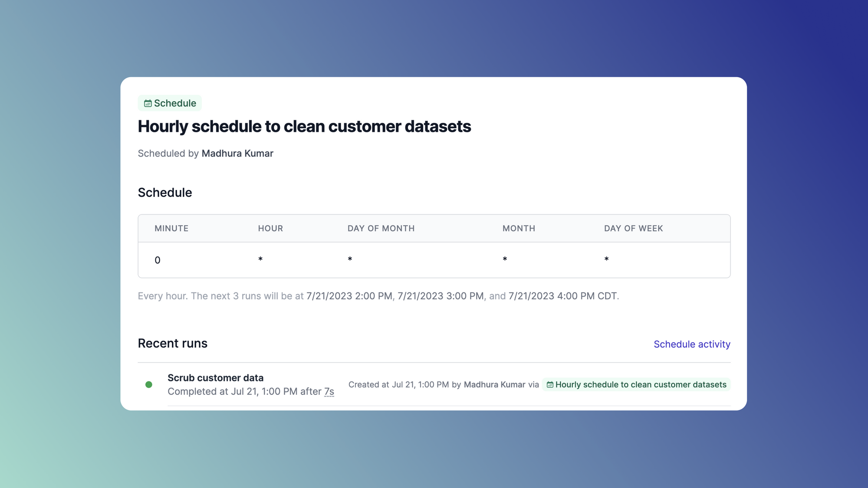Click the Completed at Jul 21, 1:00 PM text

[x=232, y=391]
